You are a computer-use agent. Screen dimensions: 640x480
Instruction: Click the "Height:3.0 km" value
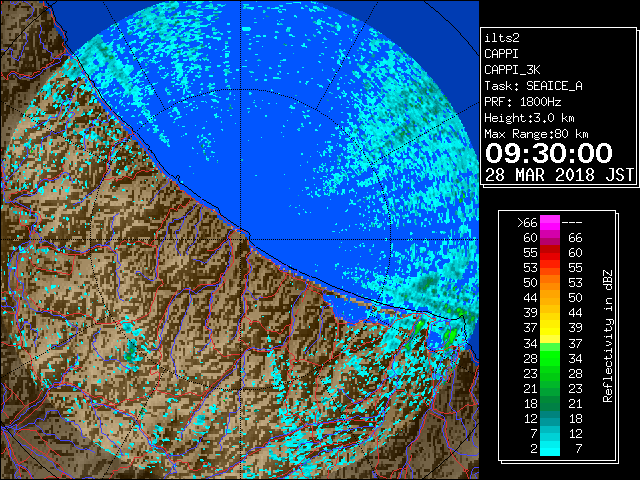pyautogui.click(x=529, y=118)
